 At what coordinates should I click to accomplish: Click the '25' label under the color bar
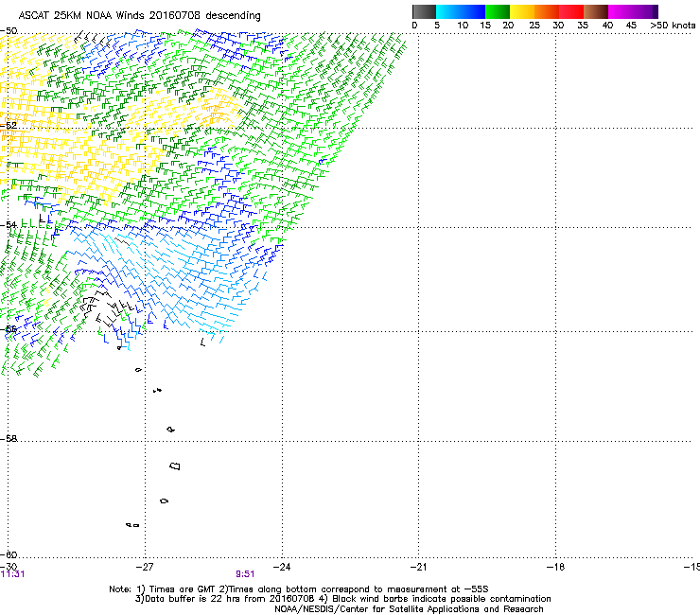(x=534, y=26)
